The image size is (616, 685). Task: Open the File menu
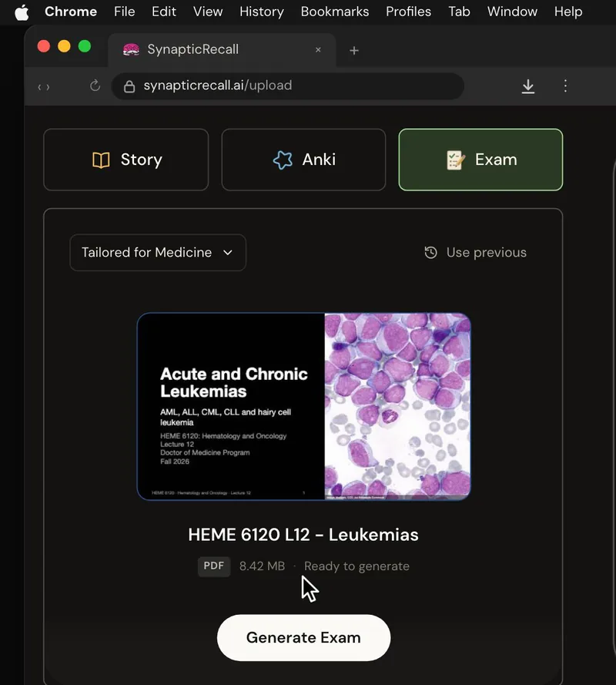coord(125,12)
